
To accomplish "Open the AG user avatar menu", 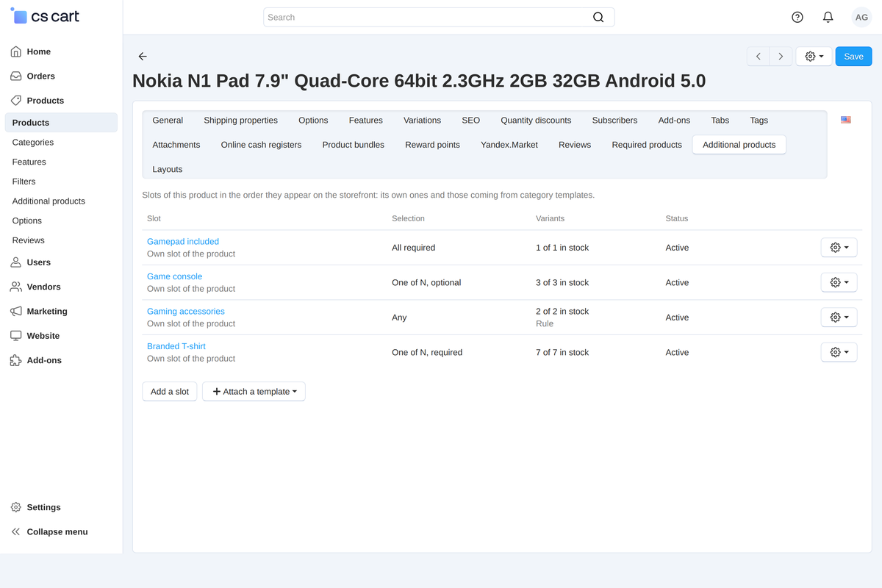I will tap(861, 17).
